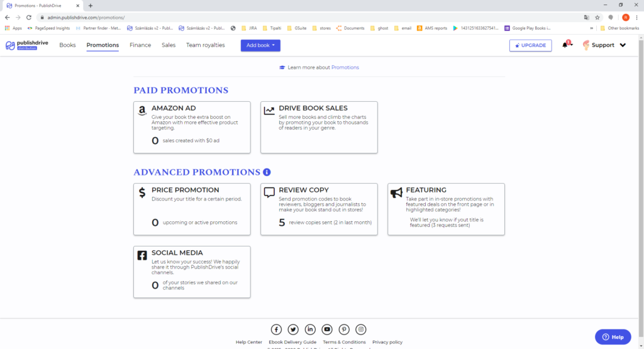Click the browser back arrow
The image size is (644, 349).
[8, 17]
